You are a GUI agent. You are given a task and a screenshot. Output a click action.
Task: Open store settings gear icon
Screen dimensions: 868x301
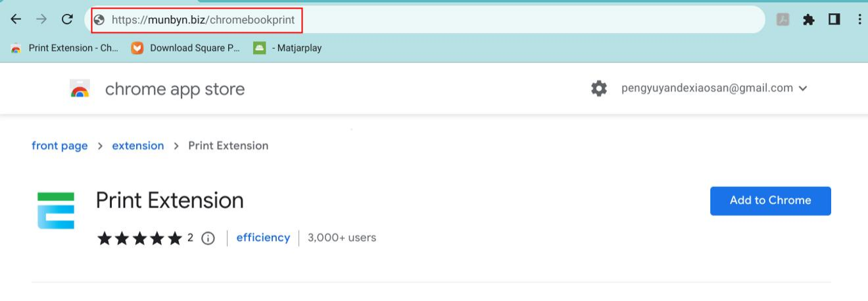point(599,88)
